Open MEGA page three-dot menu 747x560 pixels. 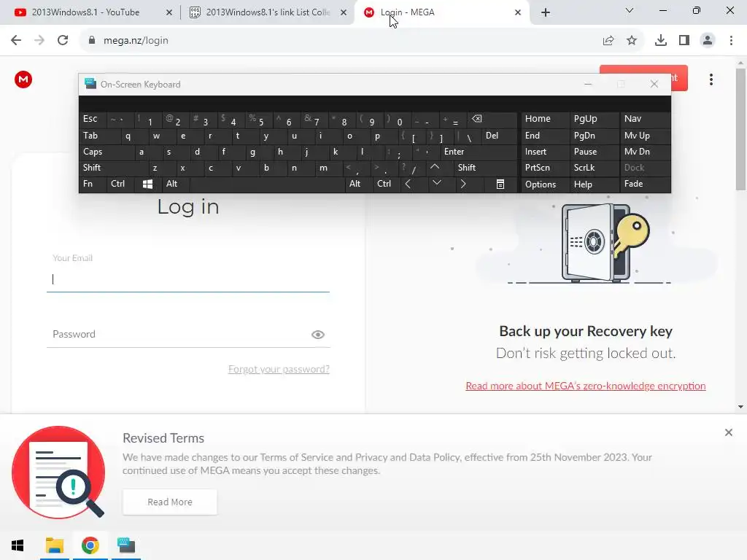tap(711, 79)
